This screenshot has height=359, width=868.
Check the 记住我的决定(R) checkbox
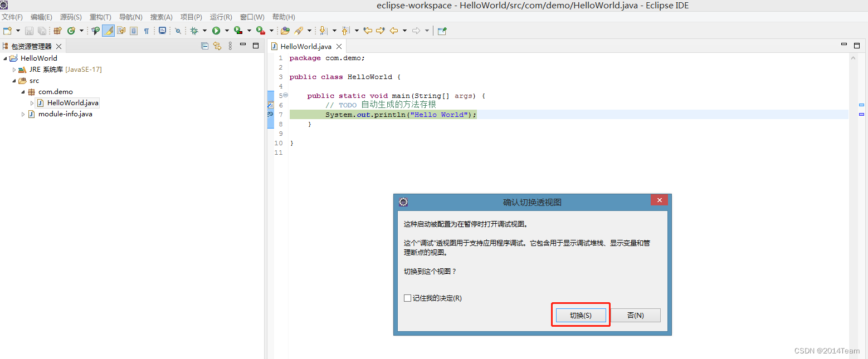408,298
